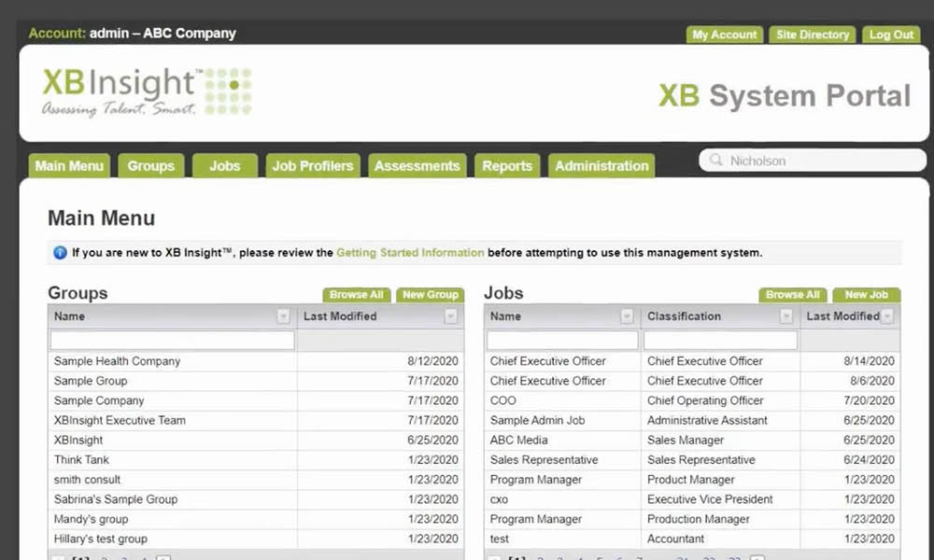
Task: Open Think Tank group
Action: [81, 459]
